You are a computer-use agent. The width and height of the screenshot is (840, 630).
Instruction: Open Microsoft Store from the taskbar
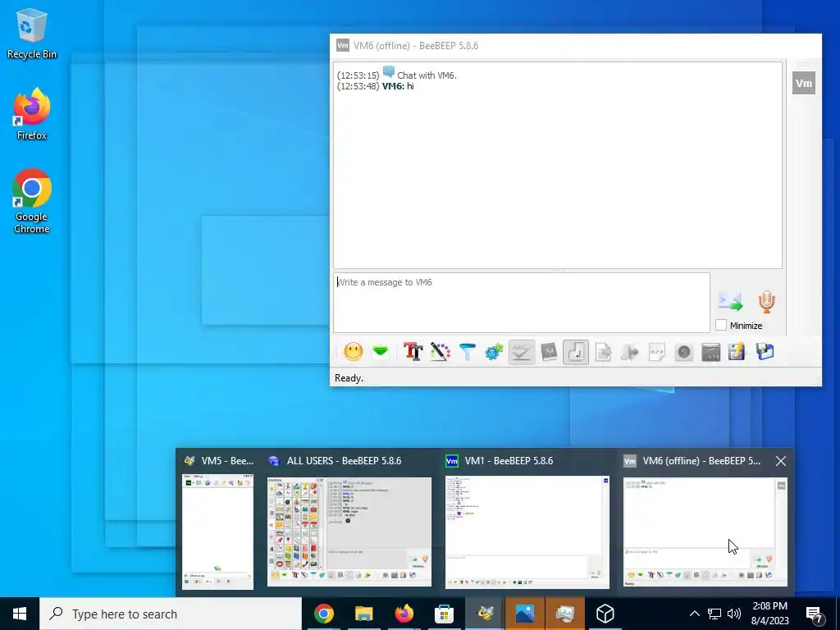[445, 614]
